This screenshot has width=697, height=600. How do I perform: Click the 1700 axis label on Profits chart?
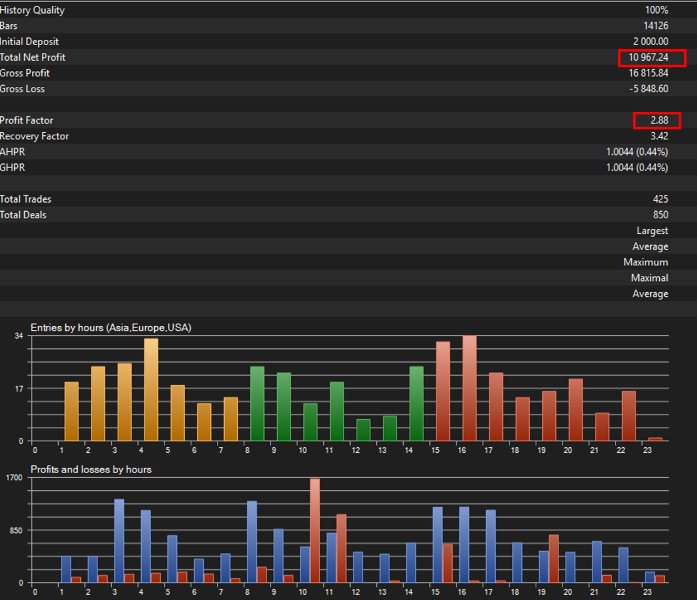(x=14, y=477)
